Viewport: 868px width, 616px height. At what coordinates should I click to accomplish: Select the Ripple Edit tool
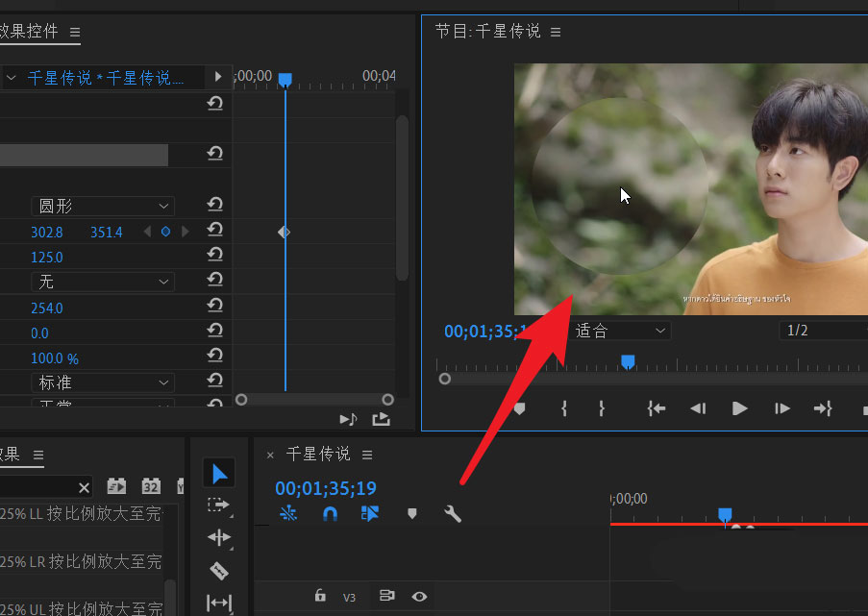click(x=219, y=537)
